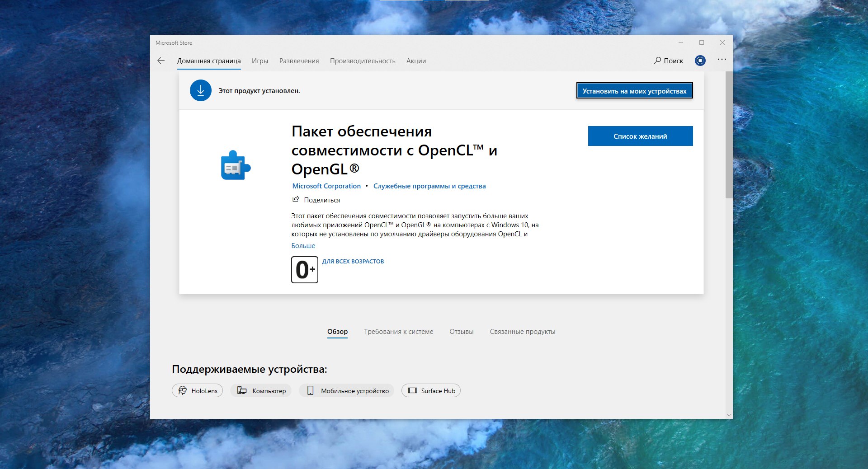Open the three-dot more menu

pyautogui.click(x=722, y=59)
